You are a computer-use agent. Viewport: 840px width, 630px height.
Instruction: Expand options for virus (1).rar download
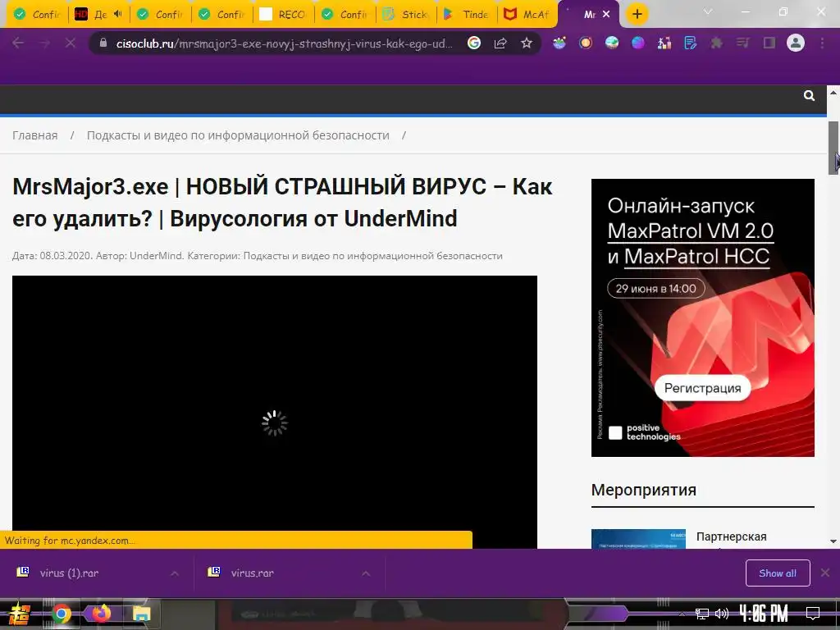click(175, 573)
